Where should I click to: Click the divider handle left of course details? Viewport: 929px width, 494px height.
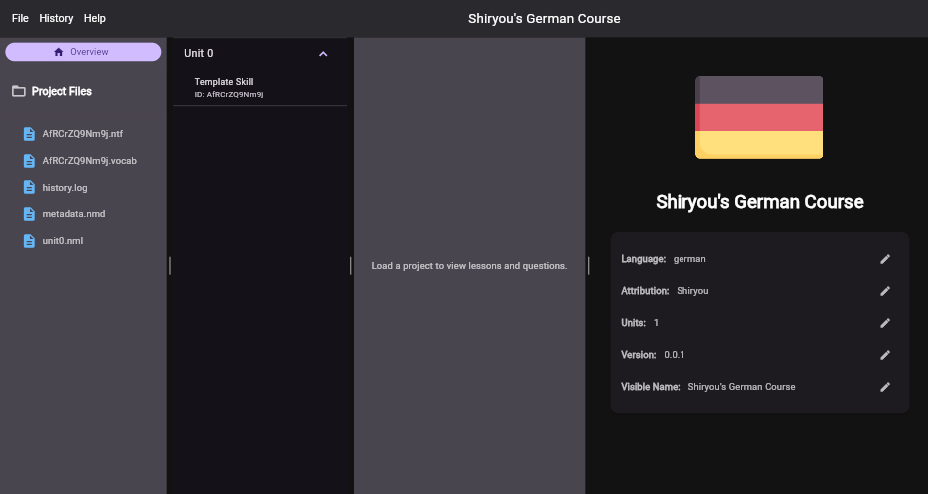tap(588, 265)
